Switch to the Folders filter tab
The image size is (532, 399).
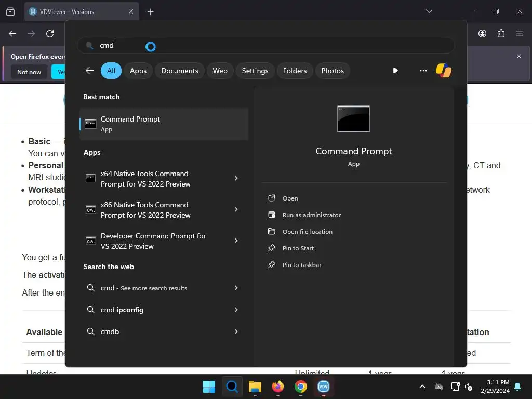click(x=295, y=71)
